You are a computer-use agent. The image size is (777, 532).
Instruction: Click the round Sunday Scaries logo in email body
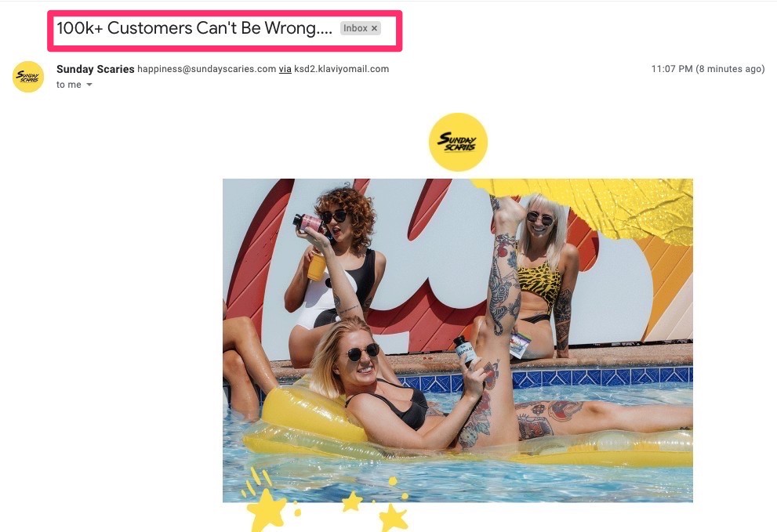click(458, 142)
